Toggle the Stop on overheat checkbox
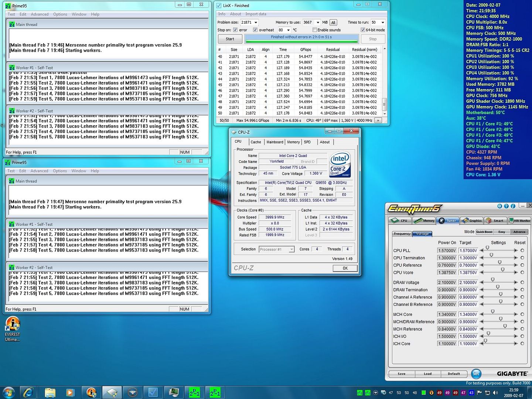Image resolution: width=532 pixels, height=399 pixels. [255, 30]
